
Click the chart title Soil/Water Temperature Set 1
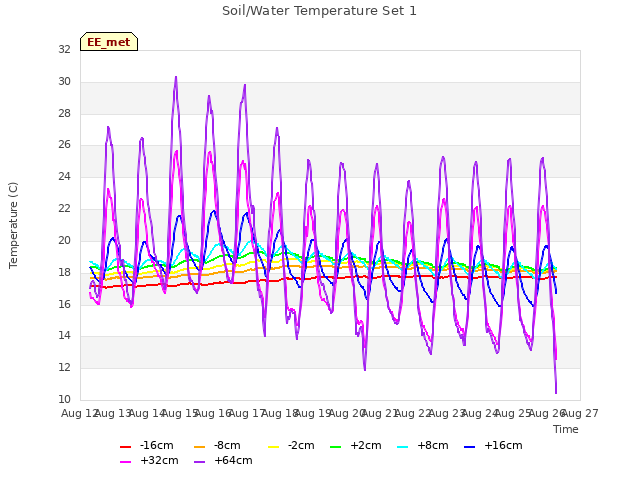pos(319,11)
